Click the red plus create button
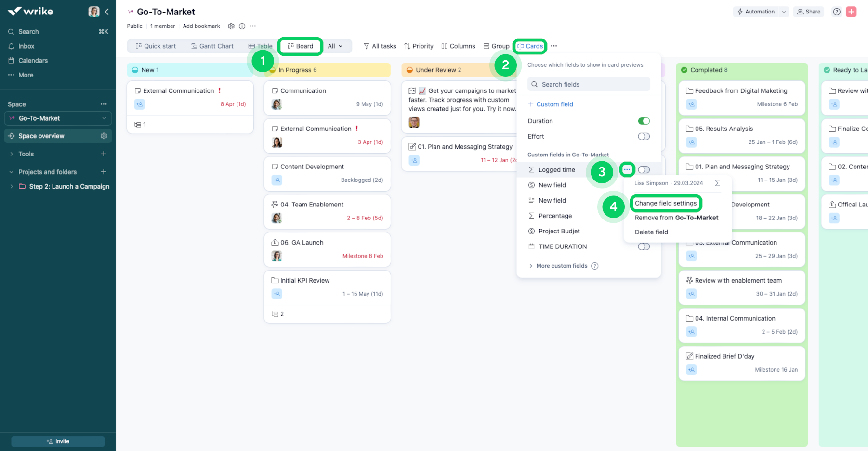This screenshot has height=451, width=868. coord(851,12)
